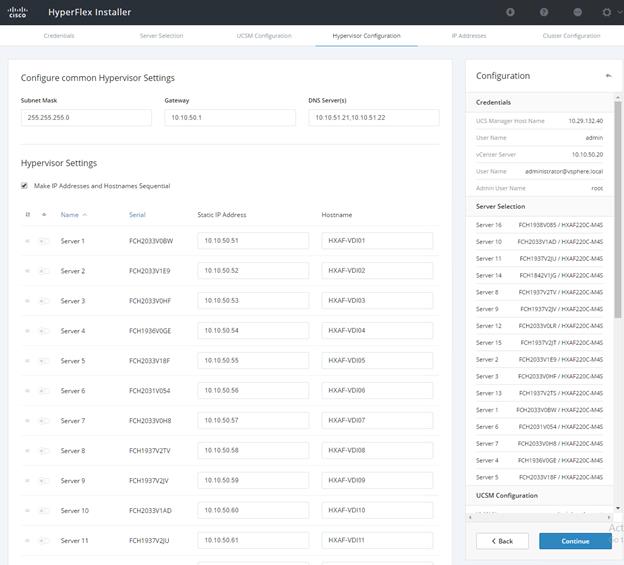Screen dimensions: 624x565
Task: Toggle locator LED for Server 5
Action: [x=44, y=361]
